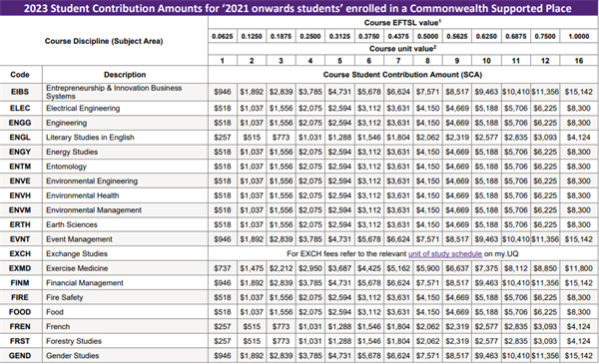599x364 pixels.
Task: Select the $8,300 amount in FOOD row
Action: pyautogui.click(x=579, y=312)
